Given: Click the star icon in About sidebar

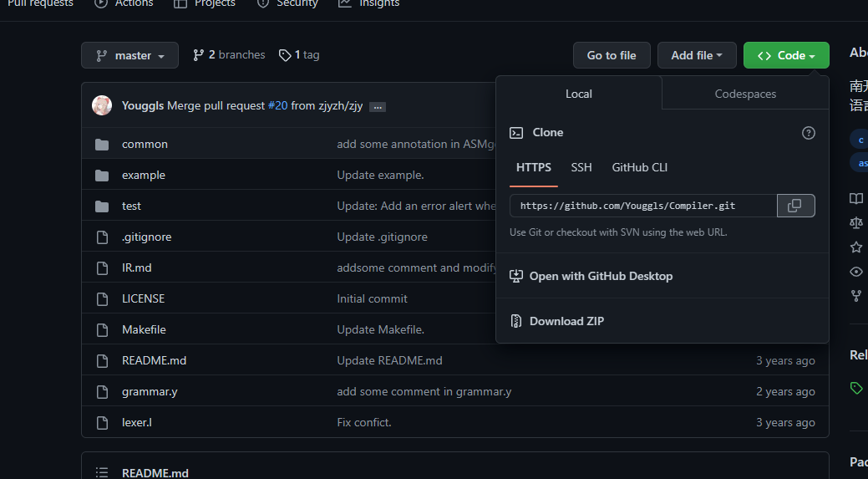Looking at the screenshot, I should pyautogui.click(x=856, y=247).
